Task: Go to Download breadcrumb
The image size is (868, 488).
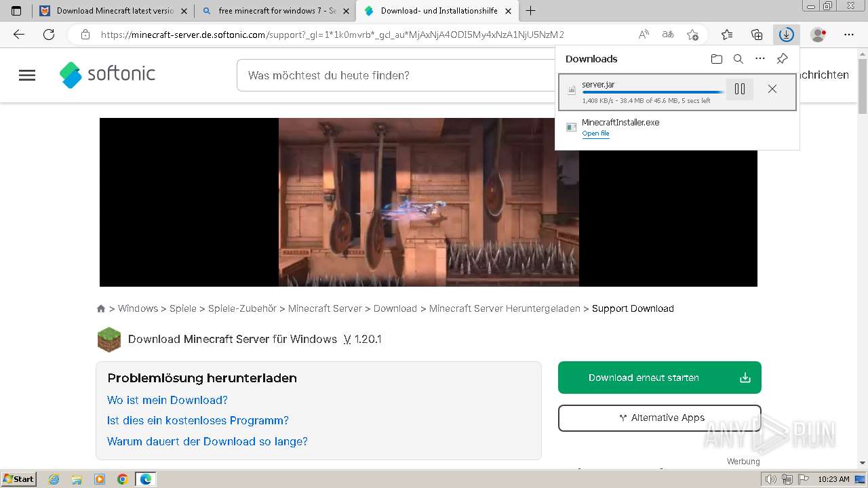Action: click(395, 308)
